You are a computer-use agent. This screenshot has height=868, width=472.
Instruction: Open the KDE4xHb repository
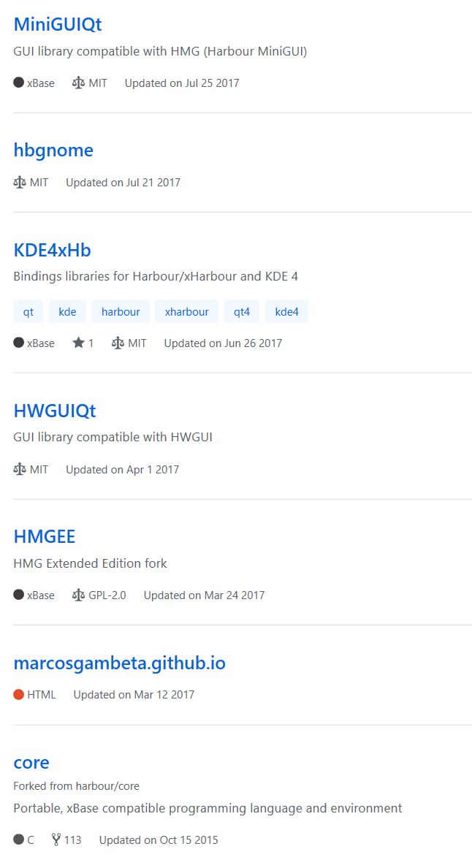click(52, 250)
